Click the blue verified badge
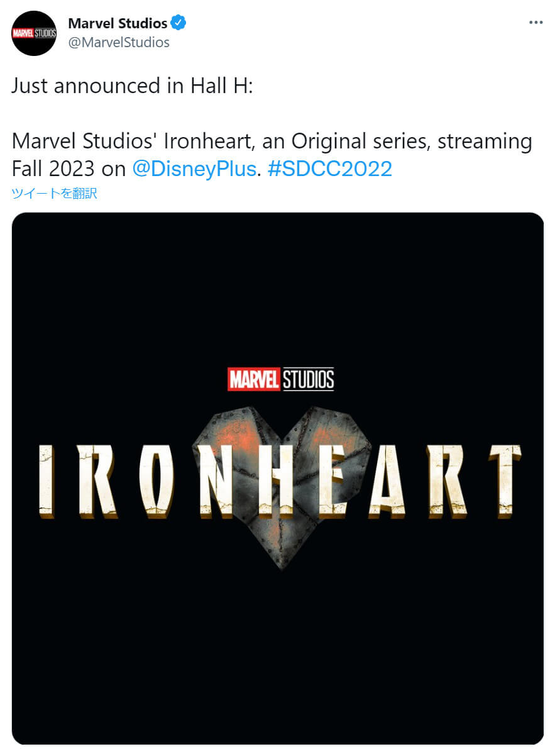Viewport: 560px width, 749px height. (x=178, y=23)
